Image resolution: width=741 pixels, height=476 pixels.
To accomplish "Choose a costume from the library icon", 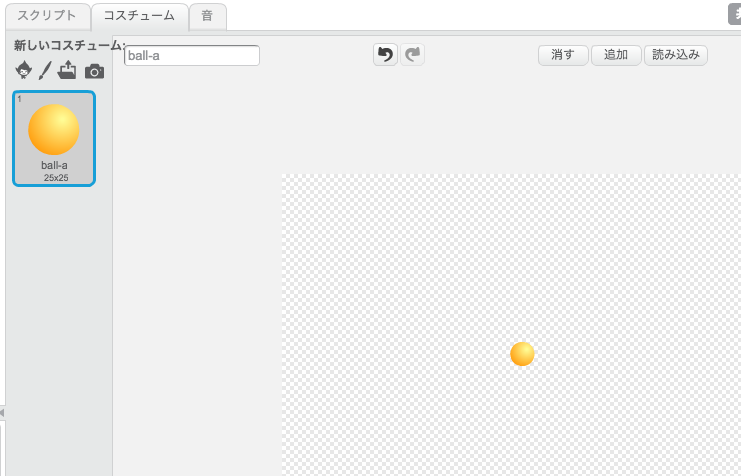I will point(24,70).
